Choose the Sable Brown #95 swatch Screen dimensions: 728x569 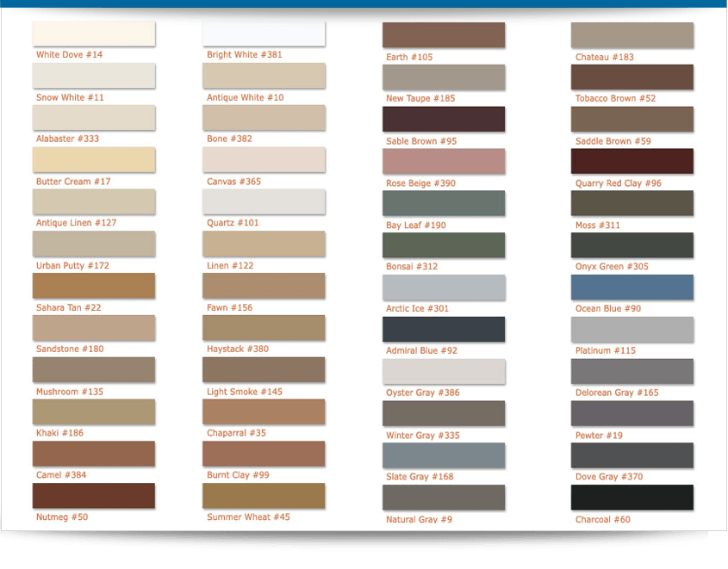[444, 119]
